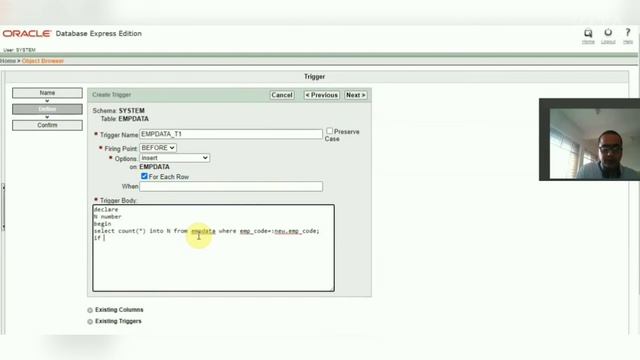Select the Define wizard step
Image resolution: width=640 pixels, height=360 pixels.
point(47,109)
